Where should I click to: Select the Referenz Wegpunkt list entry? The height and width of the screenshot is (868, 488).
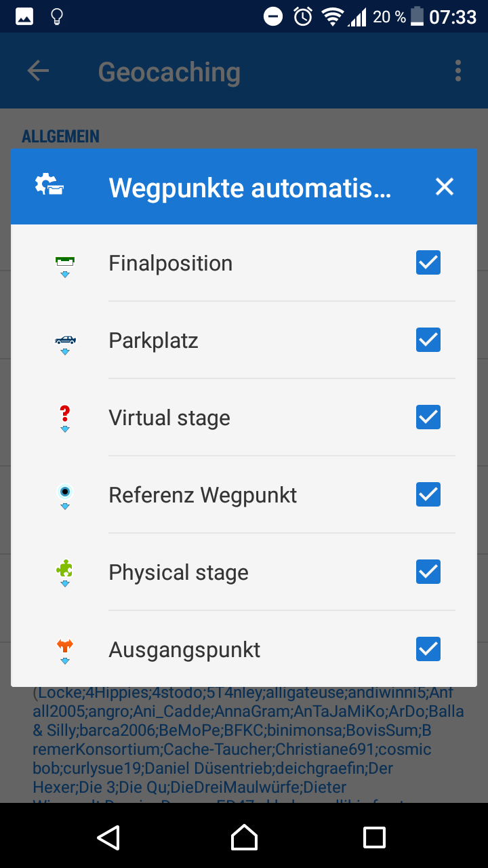point(203,495)
